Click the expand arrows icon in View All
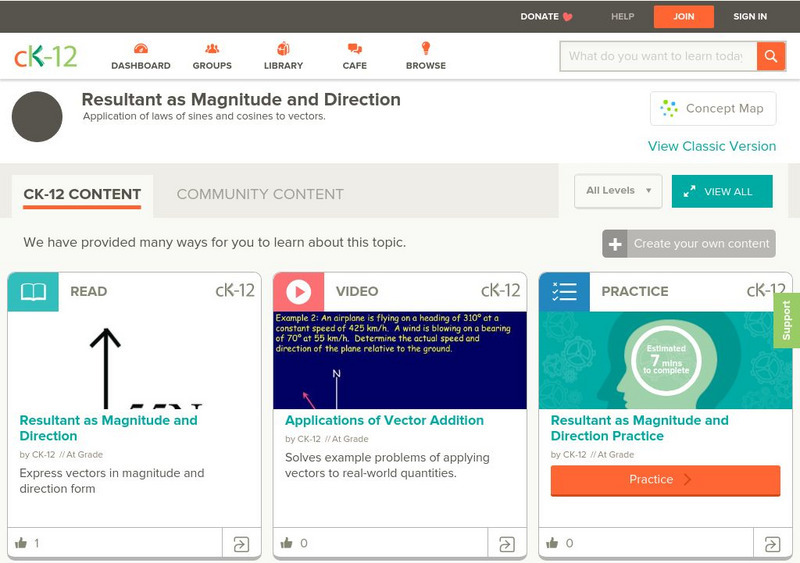 (x=689, y=192)
